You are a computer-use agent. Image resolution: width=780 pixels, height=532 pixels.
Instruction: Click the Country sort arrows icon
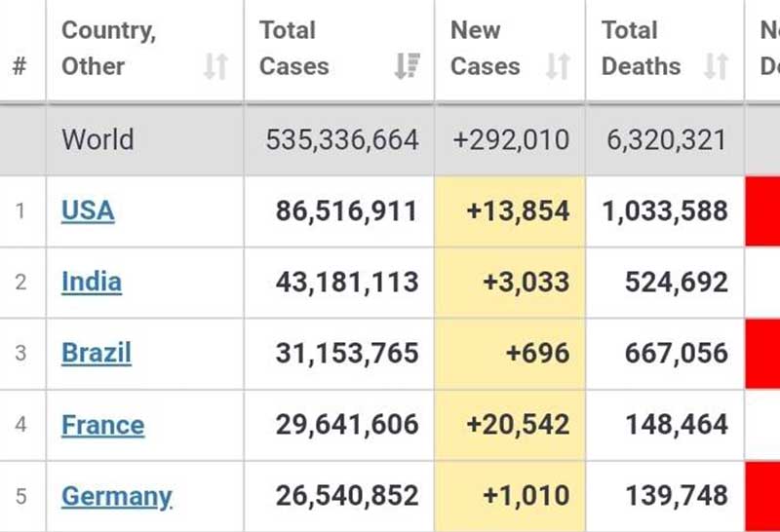coord(215,66)
